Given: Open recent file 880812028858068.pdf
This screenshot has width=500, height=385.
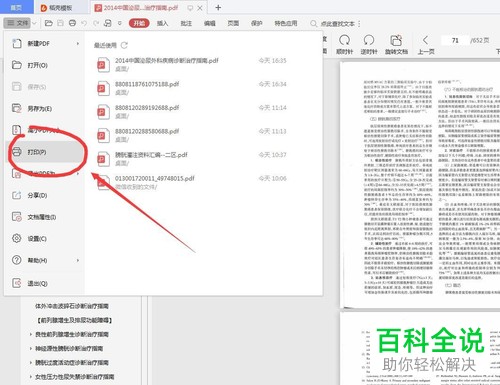Looking at the screenshot, I should [192, 135].
